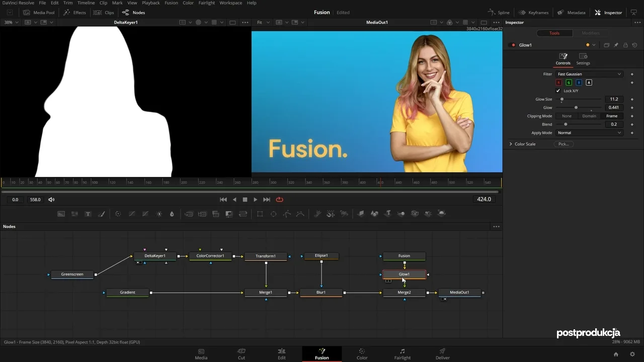Open the Apply Mode dropdown
The height and width of the screenshot is (362, 644).
click(589, 133)
